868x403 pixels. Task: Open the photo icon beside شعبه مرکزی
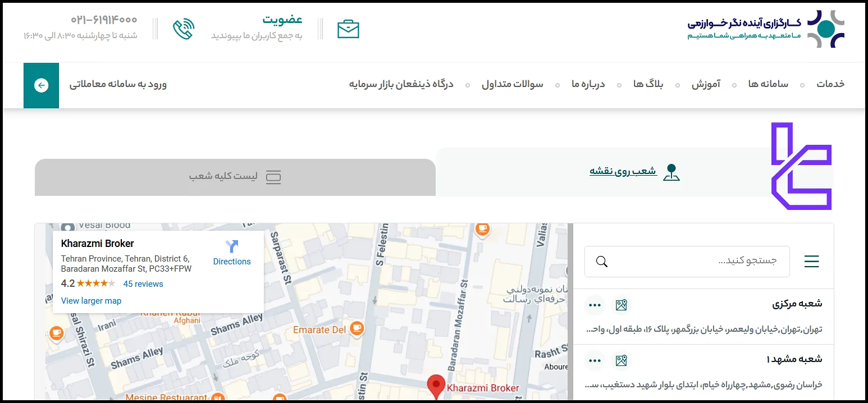coord(622,305)
